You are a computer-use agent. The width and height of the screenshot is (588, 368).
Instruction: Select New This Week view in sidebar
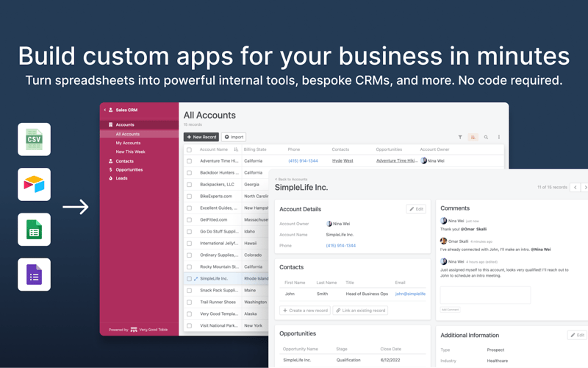click(131, 152)
